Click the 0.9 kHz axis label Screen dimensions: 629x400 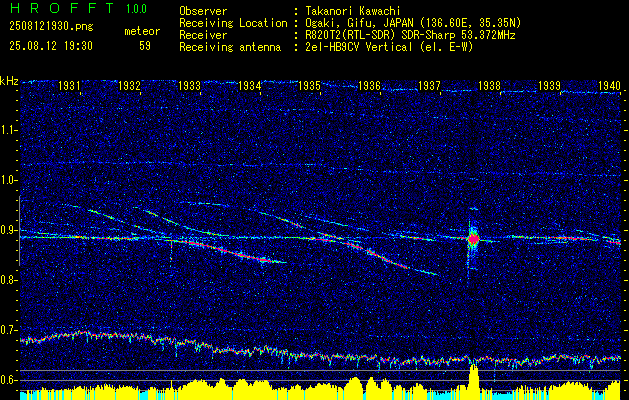(9, 230)
